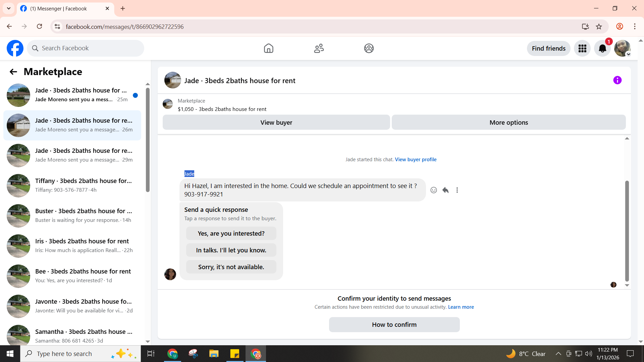
Task: Go back using Marketplace back arrow
Action: [x=13, y=72]
